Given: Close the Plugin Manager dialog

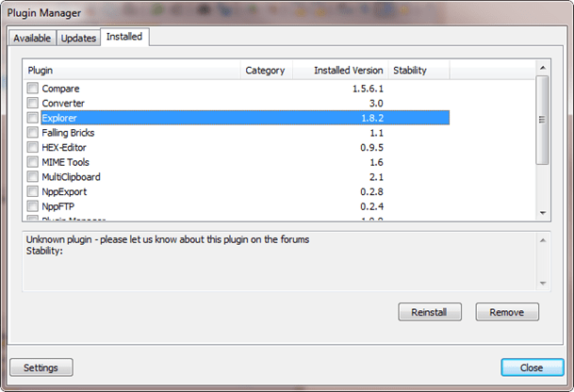Looking at the screenshot, I should point(533,367).
